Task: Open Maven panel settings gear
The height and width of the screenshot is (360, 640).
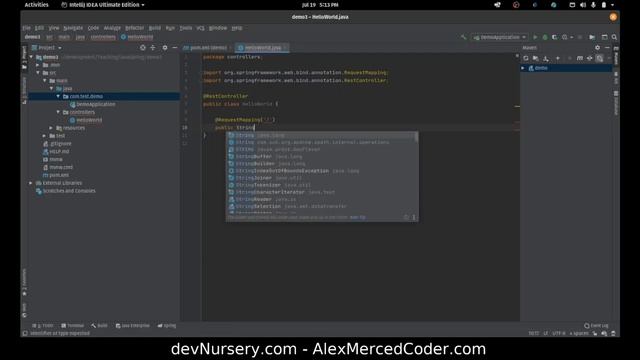Action: coord(598,48)
